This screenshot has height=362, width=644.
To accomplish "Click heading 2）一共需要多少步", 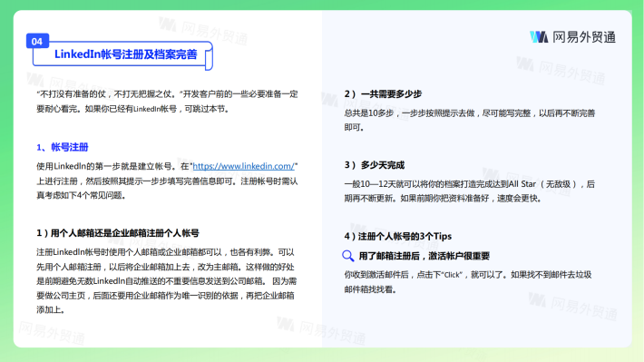I will 383,94.
